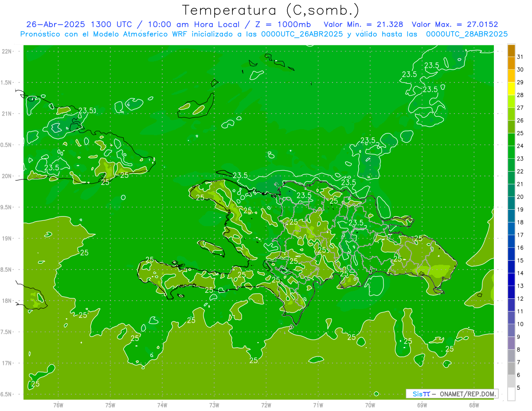Click the '71W' longitude axis label

click(318, 405)
